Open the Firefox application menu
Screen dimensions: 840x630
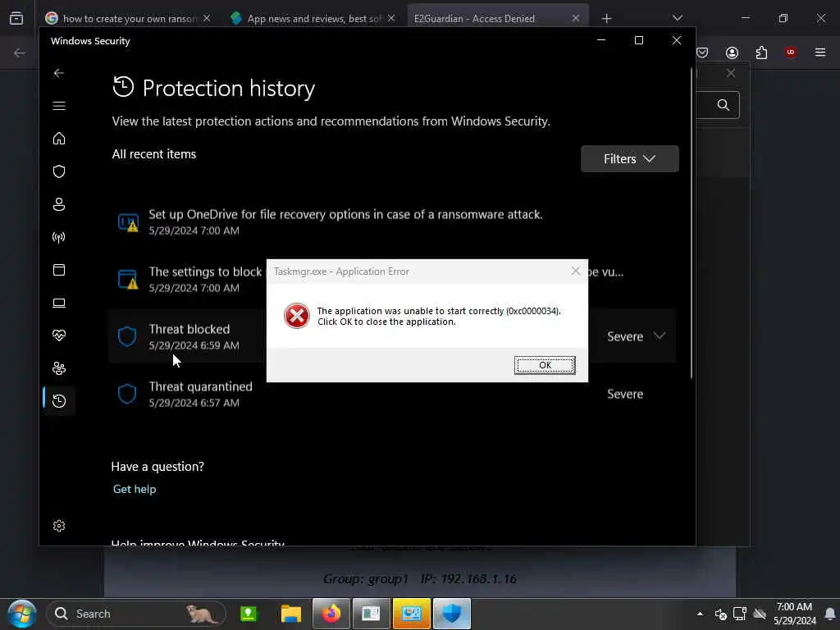coord(820,52)
